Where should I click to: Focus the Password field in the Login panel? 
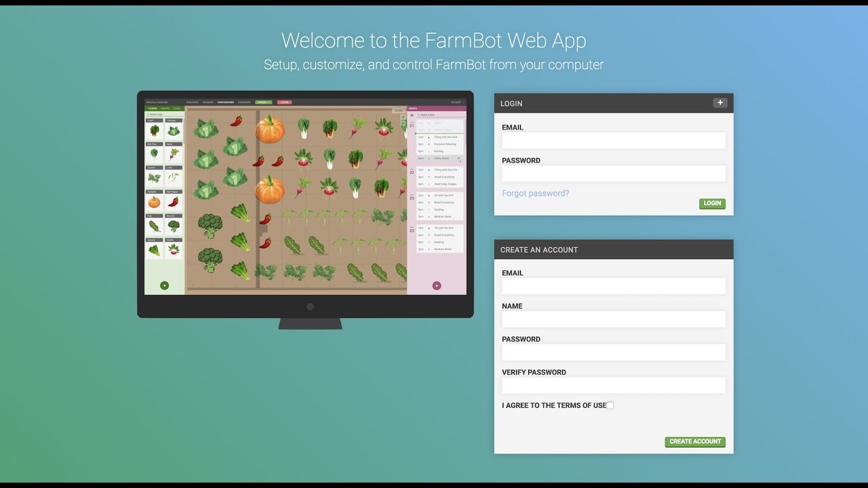pyautogui.click(x=614, y=174)
